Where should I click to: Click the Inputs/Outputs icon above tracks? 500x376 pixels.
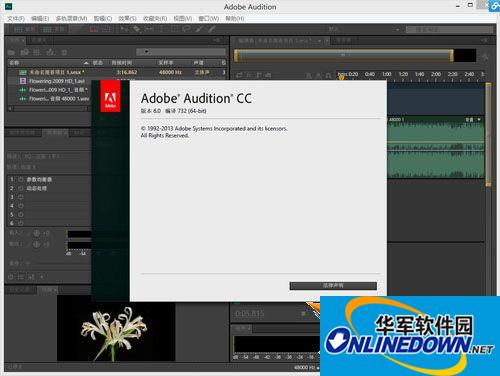(239, 76)
